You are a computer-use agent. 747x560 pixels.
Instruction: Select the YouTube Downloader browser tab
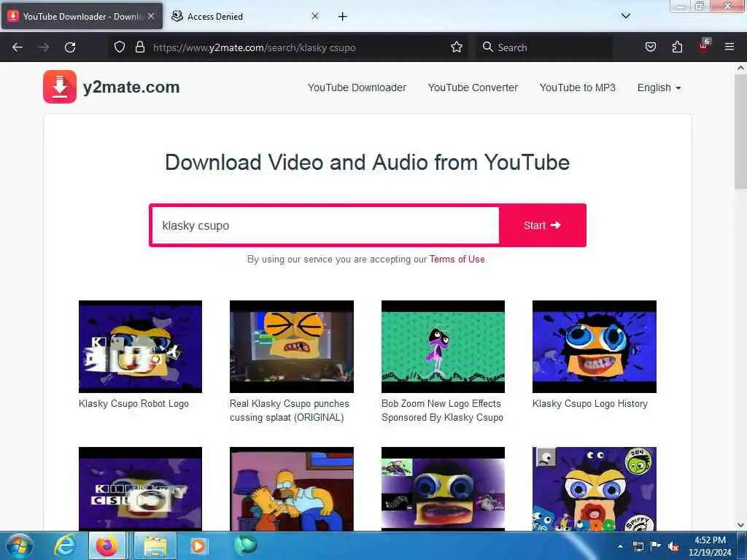tap(82, 17)
